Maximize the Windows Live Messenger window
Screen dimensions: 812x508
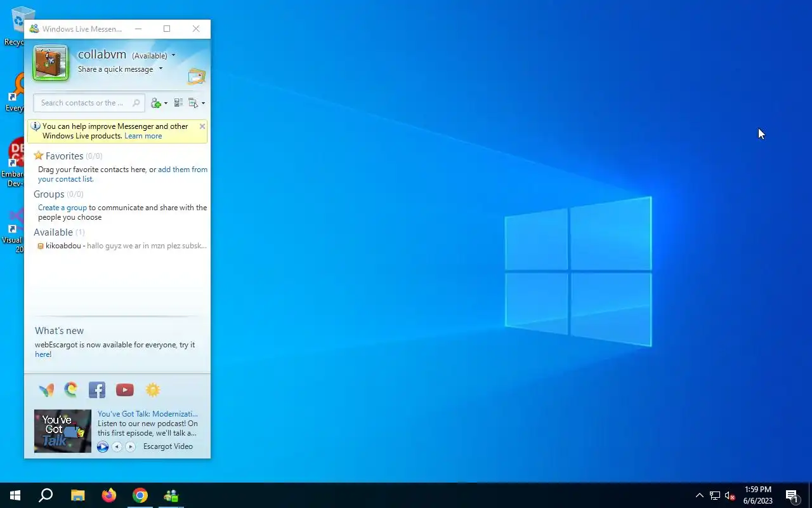tap(167, 29)
